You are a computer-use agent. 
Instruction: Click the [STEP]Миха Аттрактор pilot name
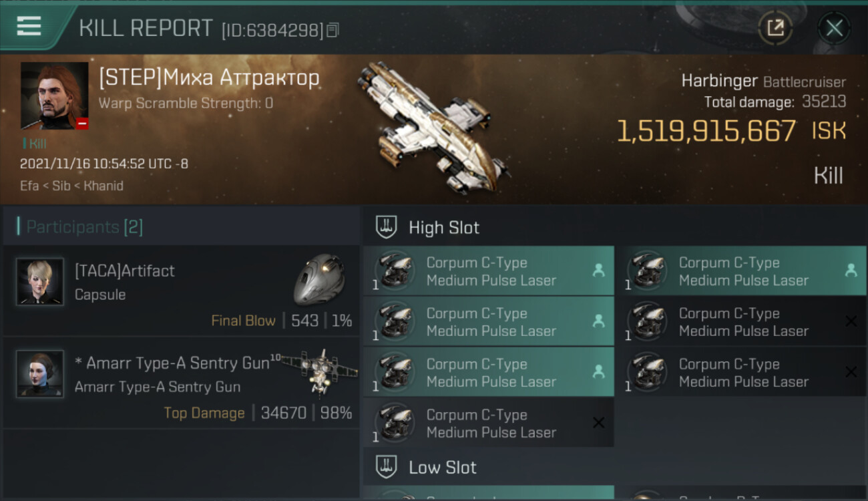pos(209,78)
